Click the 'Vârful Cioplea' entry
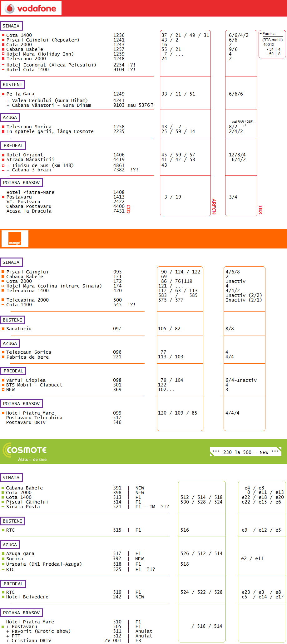287x644 pixels. coord(26,380)
